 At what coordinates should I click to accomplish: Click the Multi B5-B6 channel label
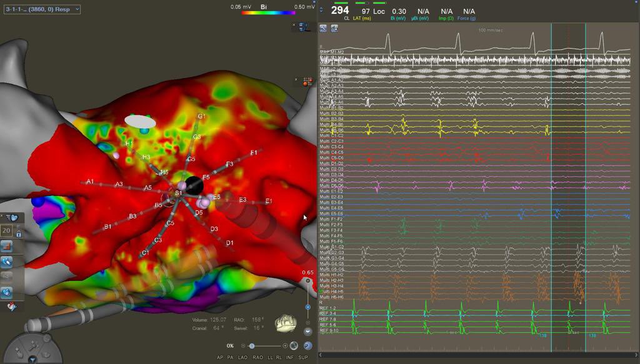332,130
